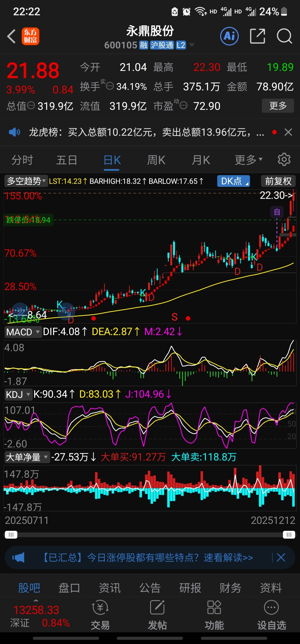Open MACD indicator dropdown
This screenshot has width=300, height=644.
[23, 332]
